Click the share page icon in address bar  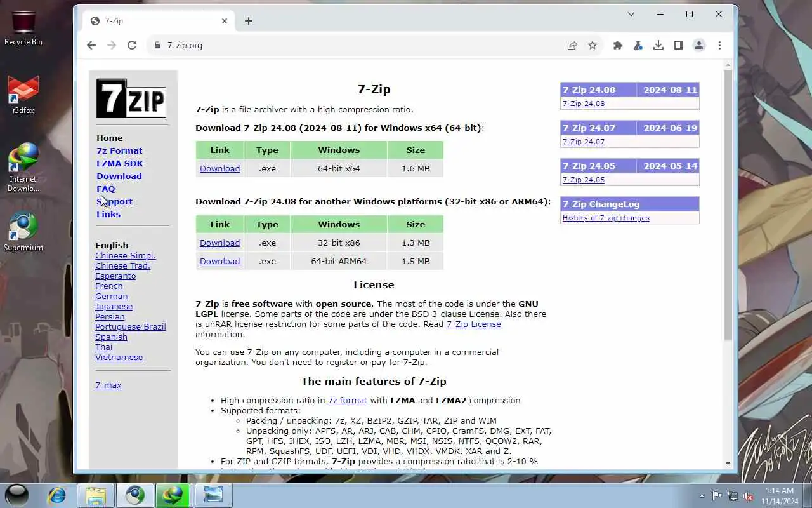[572, 45]
